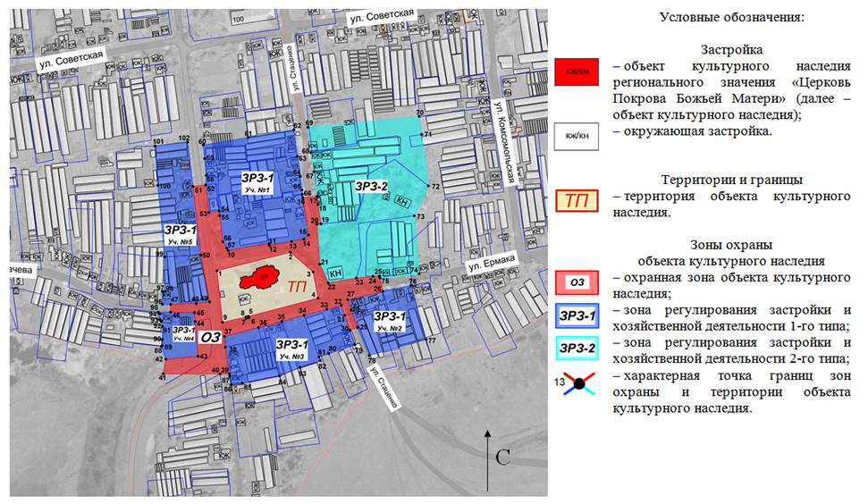The width and height of the screenshot is (868, 504).
Task: Click the ул. Советская label at top right
Action: tap(382, 16)
